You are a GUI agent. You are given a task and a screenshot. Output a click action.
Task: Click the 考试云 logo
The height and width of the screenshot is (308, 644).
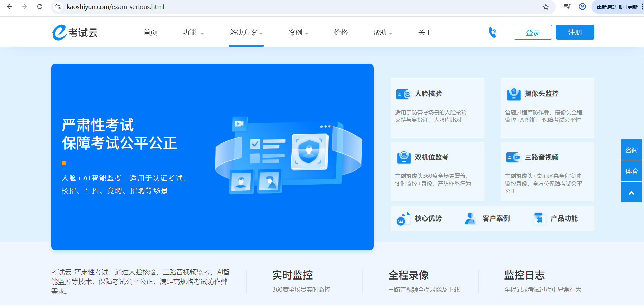75,33
